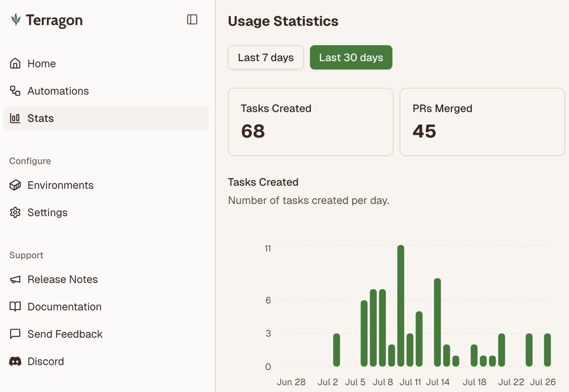Click the Environments box icon

pos(15,185)
